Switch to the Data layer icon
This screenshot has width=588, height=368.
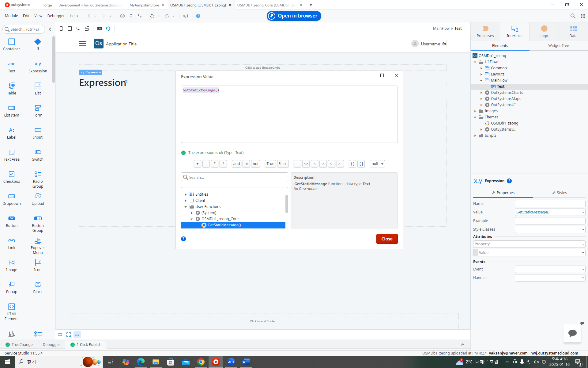coord(573,29)
